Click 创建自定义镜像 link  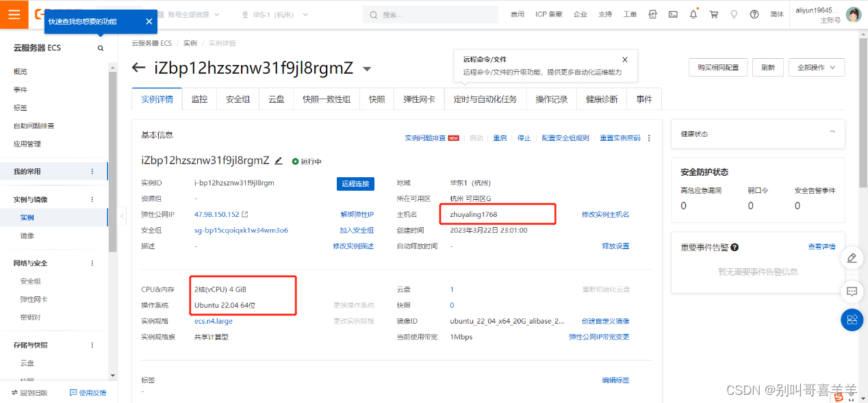tap(606, 321)
